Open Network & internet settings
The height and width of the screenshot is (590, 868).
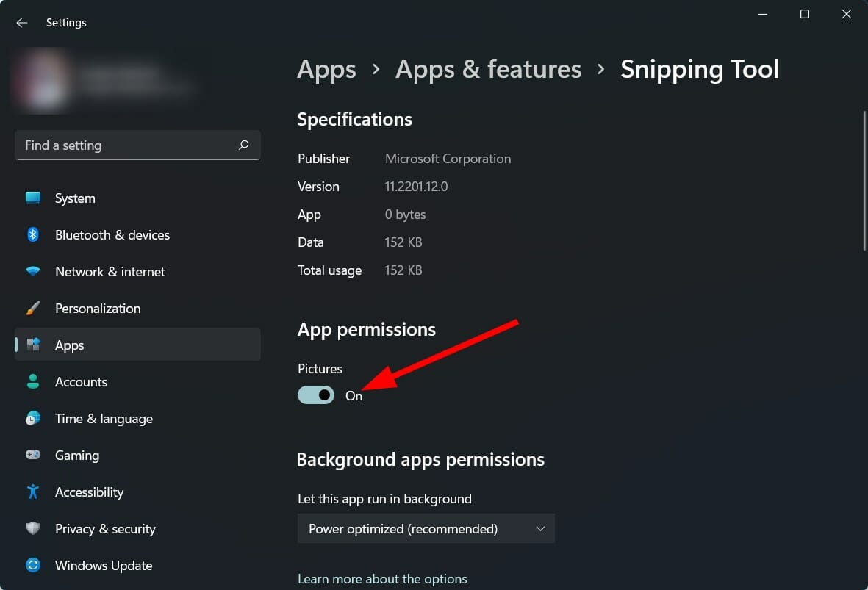[110, 271]
